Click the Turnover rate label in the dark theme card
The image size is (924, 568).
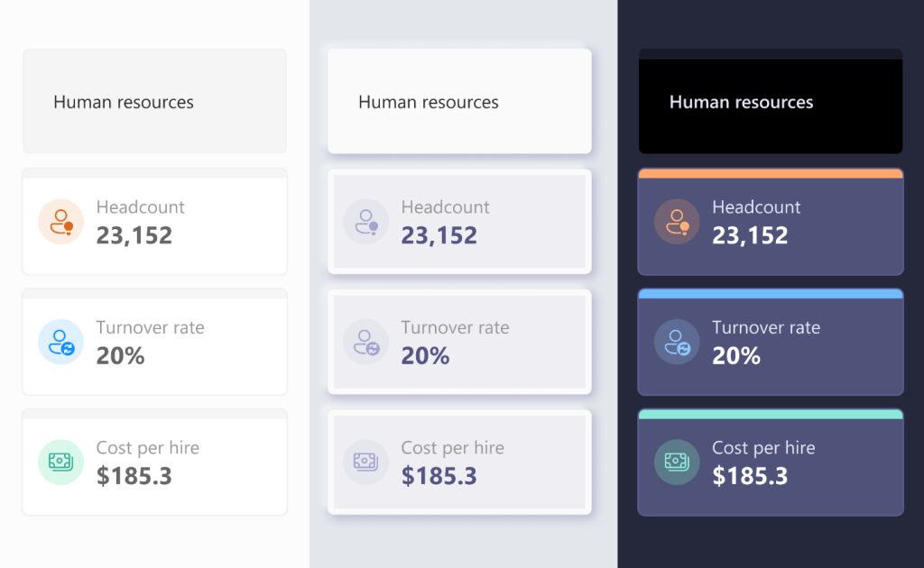[766, 327]
